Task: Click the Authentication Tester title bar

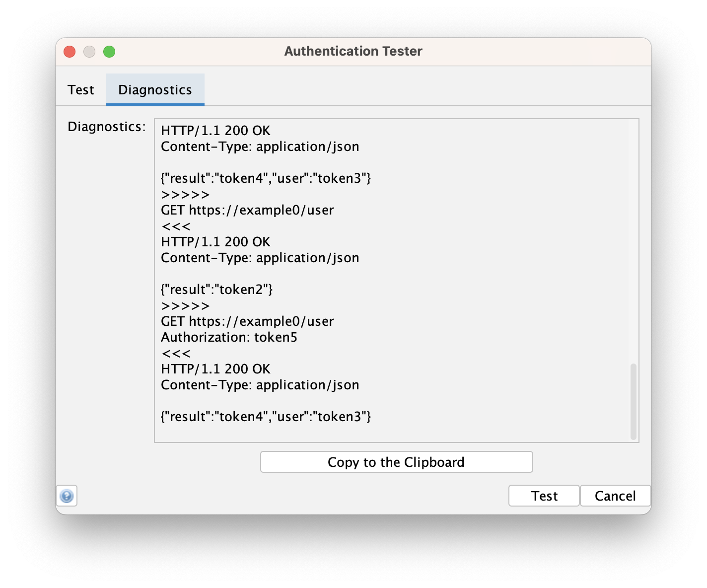Action: click(x=353, y=51)
